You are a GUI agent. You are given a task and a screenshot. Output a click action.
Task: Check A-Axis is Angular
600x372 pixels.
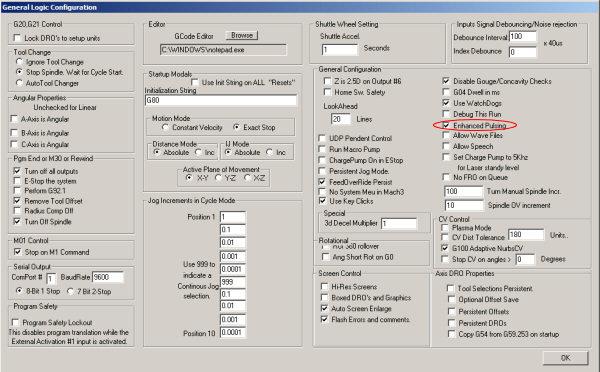(x=15, y=119)
